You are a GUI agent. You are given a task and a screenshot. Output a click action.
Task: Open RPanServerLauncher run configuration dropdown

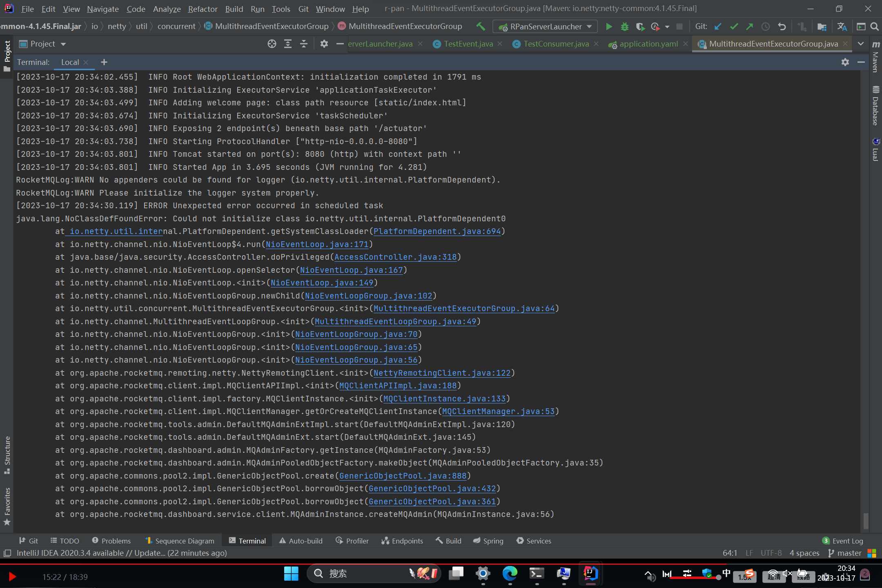coord(546,27)
